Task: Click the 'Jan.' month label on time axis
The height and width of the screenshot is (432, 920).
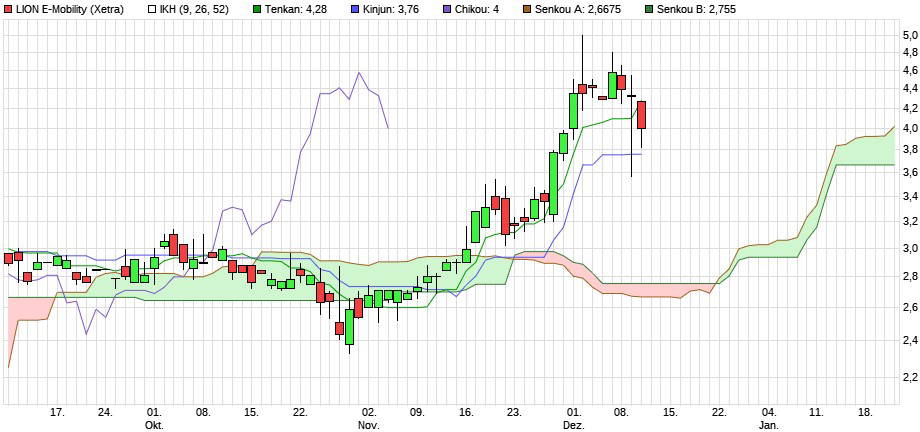Action: coord(770,424)
